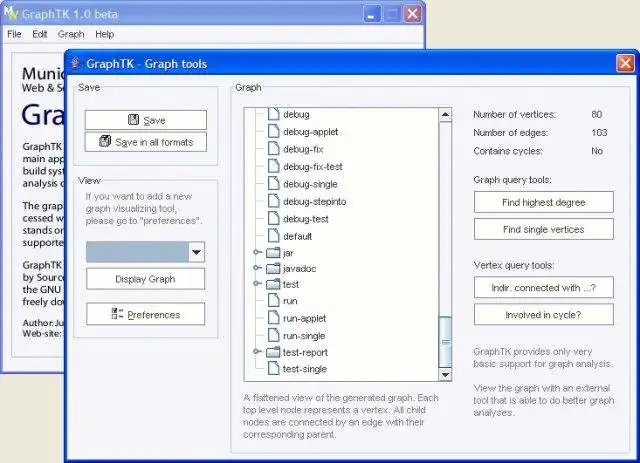
Task: Select debug-stepinto tree row label
Action: pyautogui.click(x=315, y=201)
